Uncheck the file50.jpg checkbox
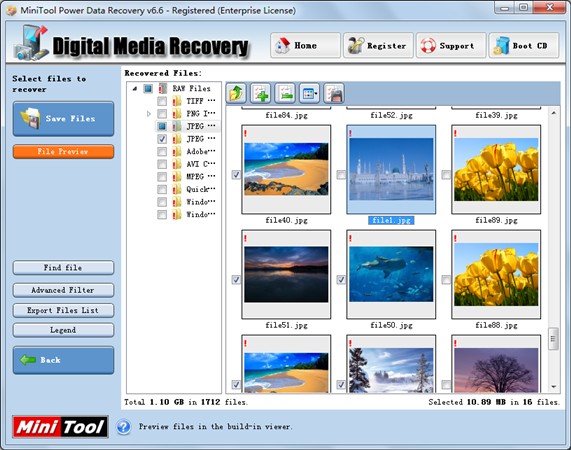The height and width of the screenshot is (450, 571). (341, 280)
